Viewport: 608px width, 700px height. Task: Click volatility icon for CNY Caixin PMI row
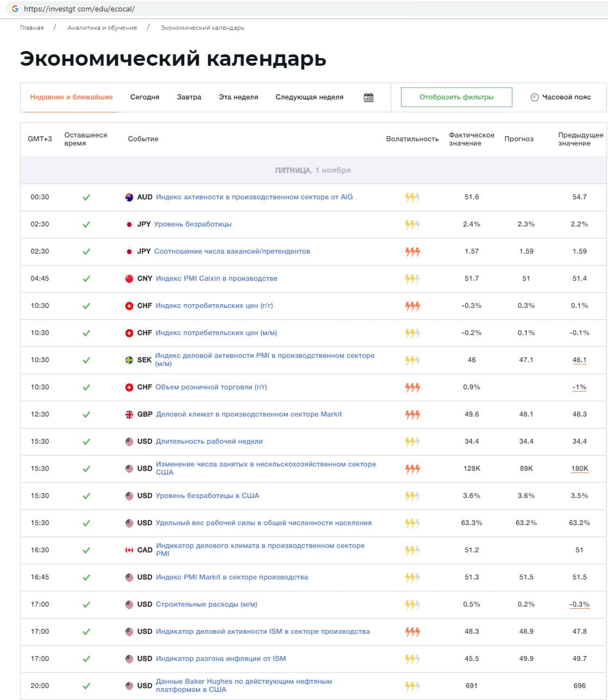click(412, 279)
